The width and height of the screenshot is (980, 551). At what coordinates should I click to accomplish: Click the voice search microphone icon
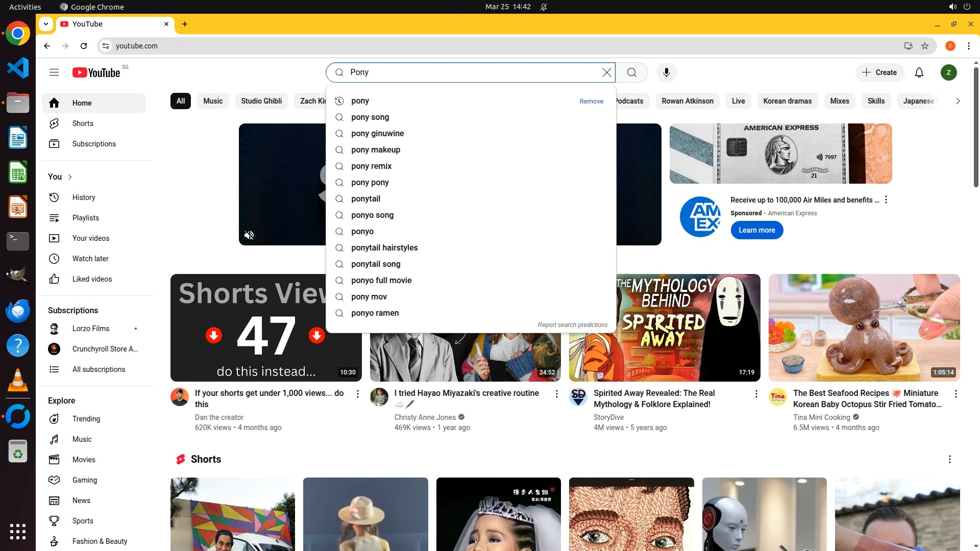(x=666, y=72)
